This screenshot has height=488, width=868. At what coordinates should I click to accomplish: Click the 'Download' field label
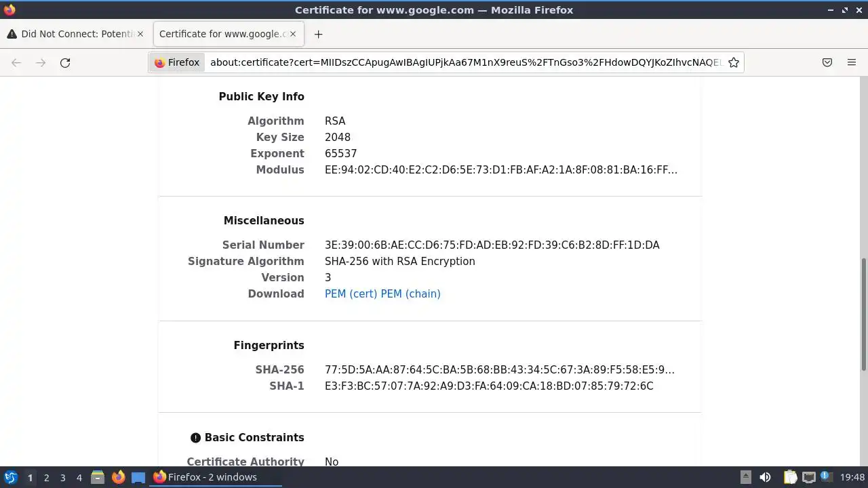tap(276, 294)
